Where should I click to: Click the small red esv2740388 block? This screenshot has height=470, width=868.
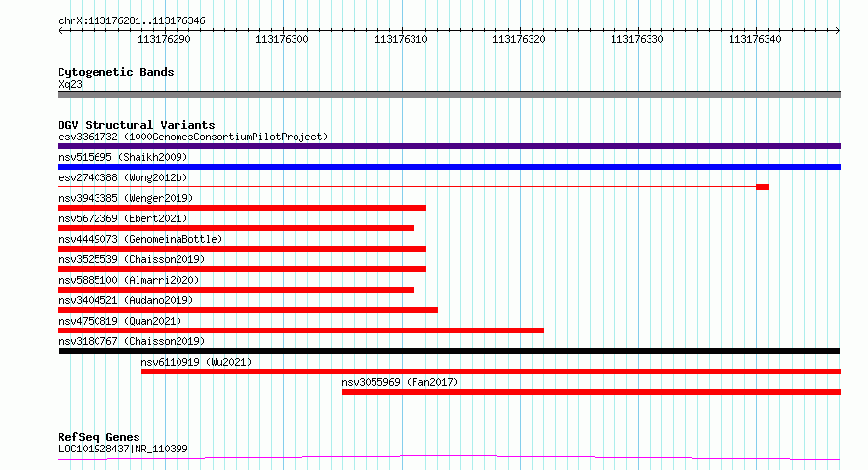[763, 187]
